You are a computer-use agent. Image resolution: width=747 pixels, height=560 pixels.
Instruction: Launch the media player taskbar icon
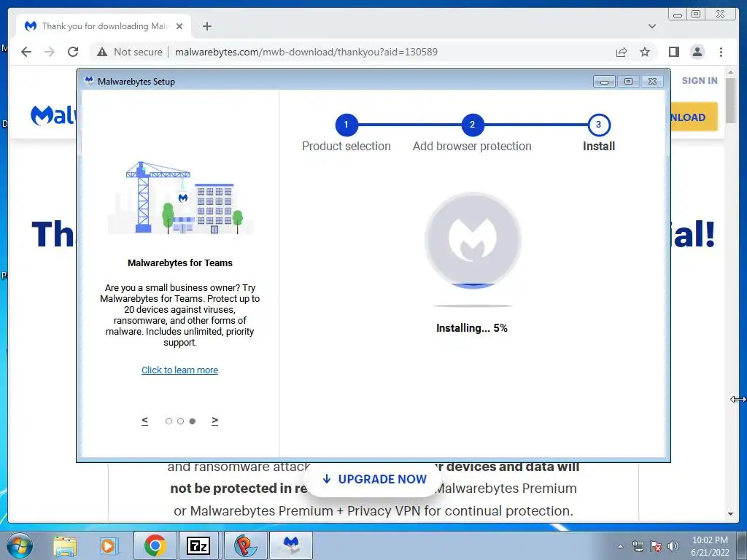tap(108, 545)
